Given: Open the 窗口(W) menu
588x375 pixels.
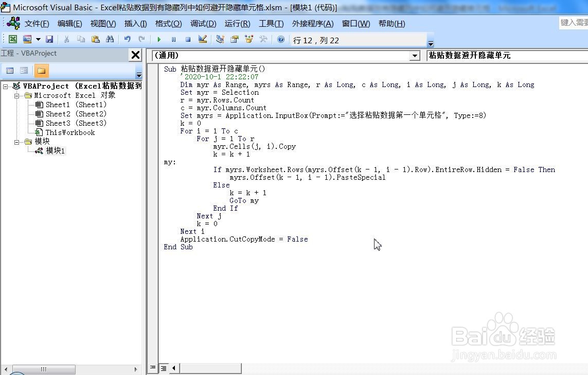Looking at the screenshot, I should point(356,24).
